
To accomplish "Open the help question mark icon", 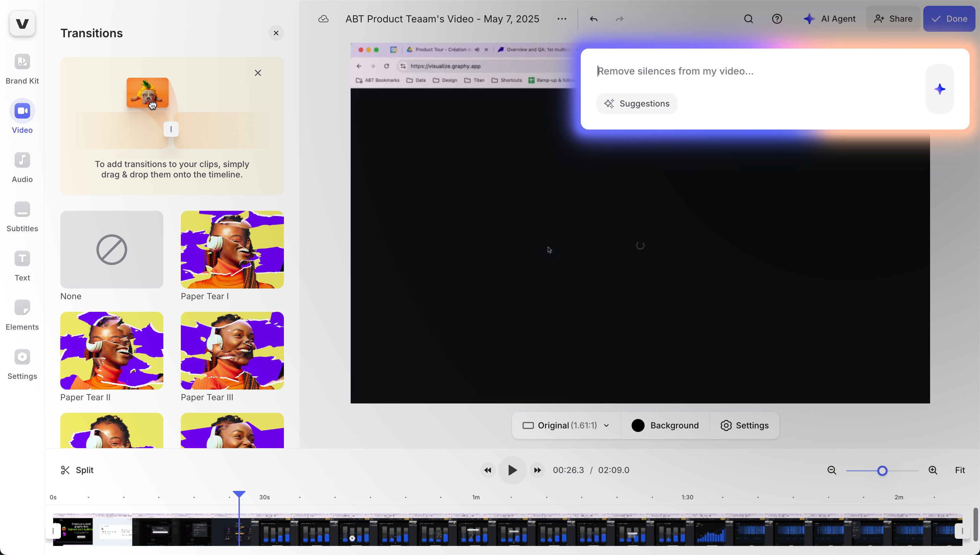I will [777, 19].
